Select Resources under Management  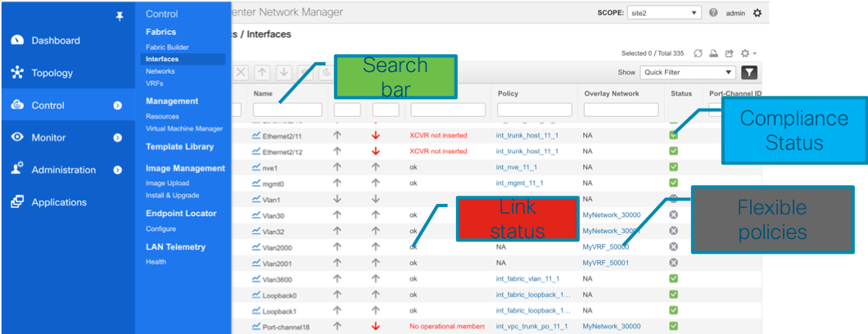tap(162, 117)
